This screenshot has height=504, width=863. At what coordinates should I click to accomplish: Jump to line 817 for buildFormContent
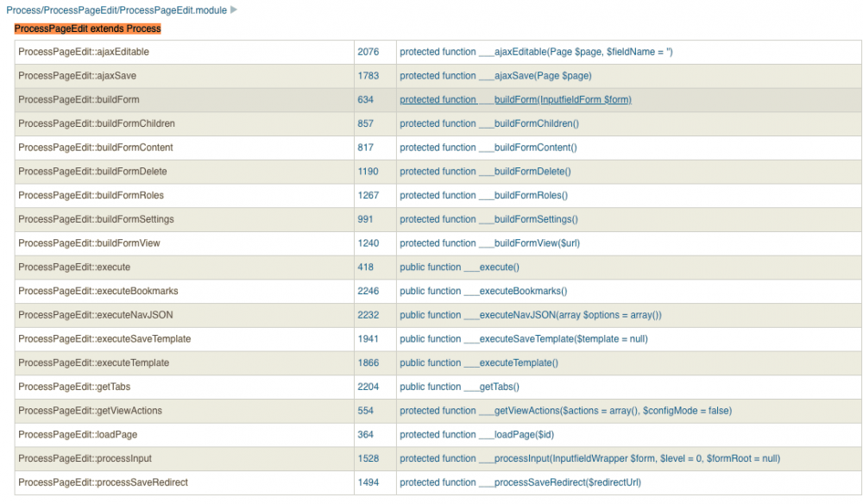[x=365, y=148]
